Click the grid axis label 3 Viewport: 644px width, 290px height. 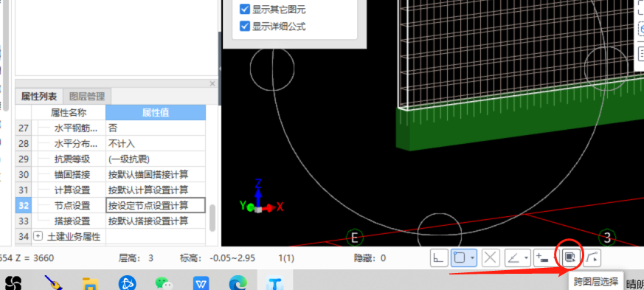tap(607, 237)
